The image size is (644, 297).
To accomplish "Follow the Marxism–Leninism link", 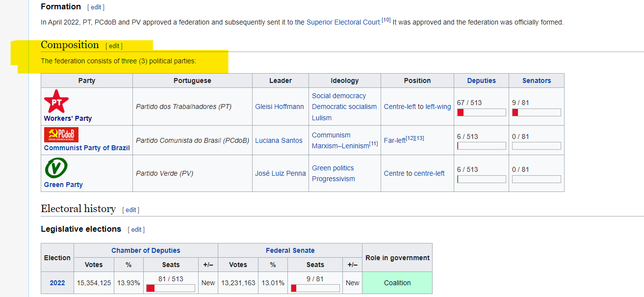I will (340, 146).
